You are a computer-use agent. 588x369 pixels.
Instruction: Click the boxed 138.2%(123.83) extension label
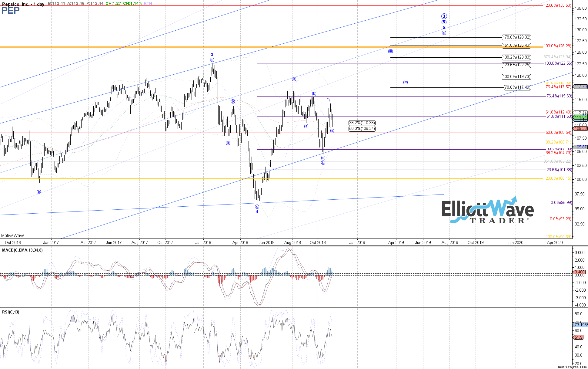coord(516,57)
